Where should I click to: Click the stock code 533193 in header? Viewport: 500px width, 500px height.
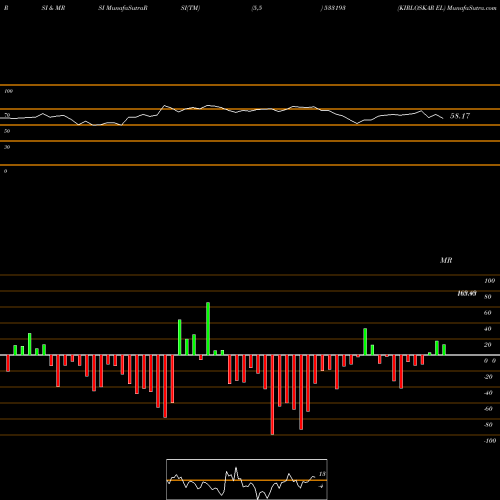pyautogui.click(x=335, y=8)
